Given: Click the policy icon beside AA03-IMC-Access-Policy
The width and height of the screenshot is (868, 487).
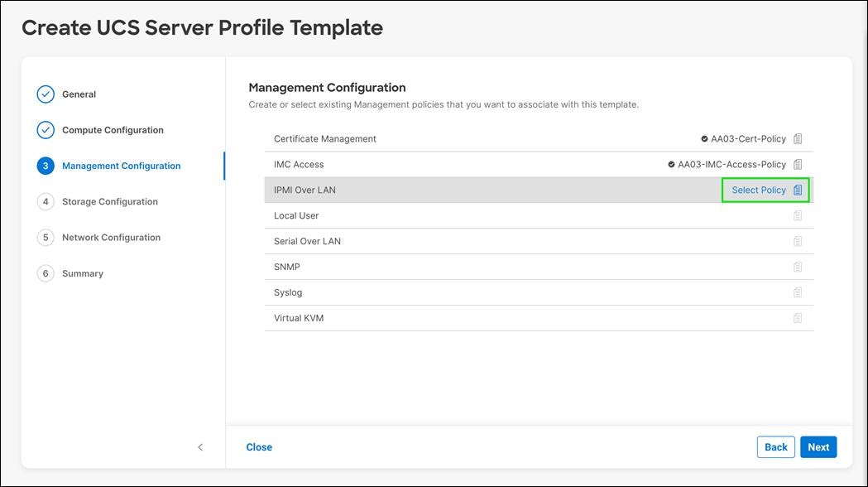Looking at the screenshot, I should 797,164.
